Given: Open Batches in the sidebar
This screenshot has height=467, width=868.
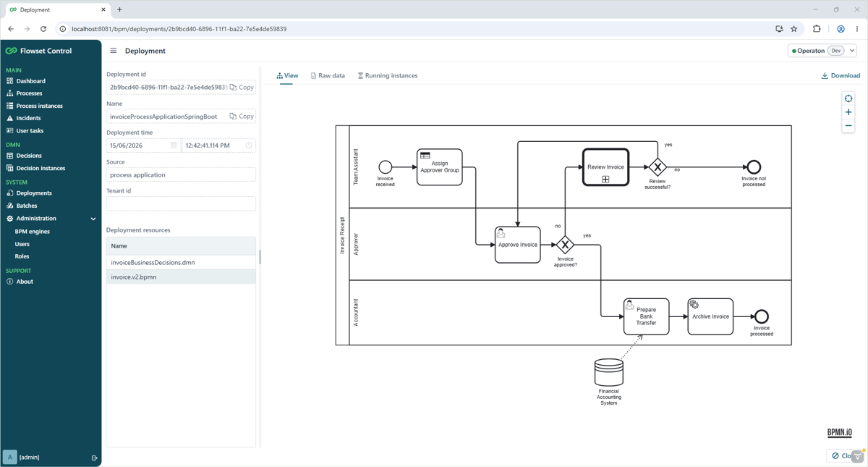Looking at the screenshot, I should point(27,206).
